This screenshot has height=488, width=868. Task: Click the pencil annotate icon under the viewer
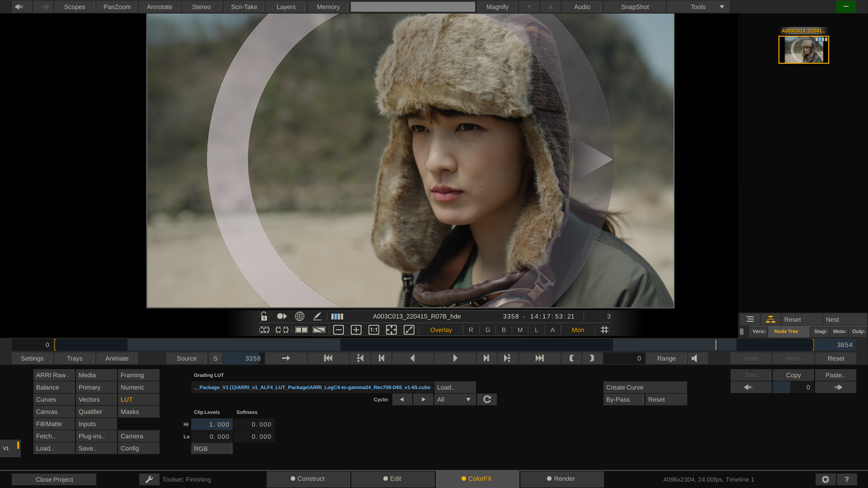point(317,317)
